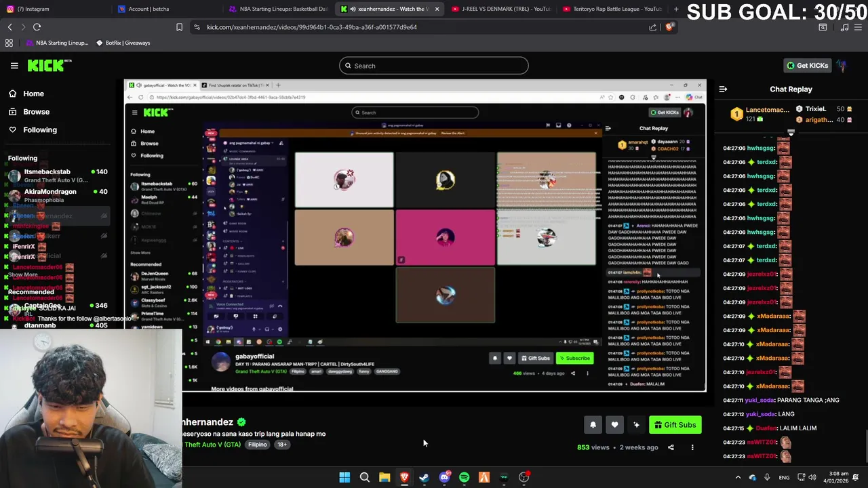Switch to Teritoryo Rap Battle League tab
Image resolution: width=868 pixels, height=488 pixels.
(x=614, y=9)
